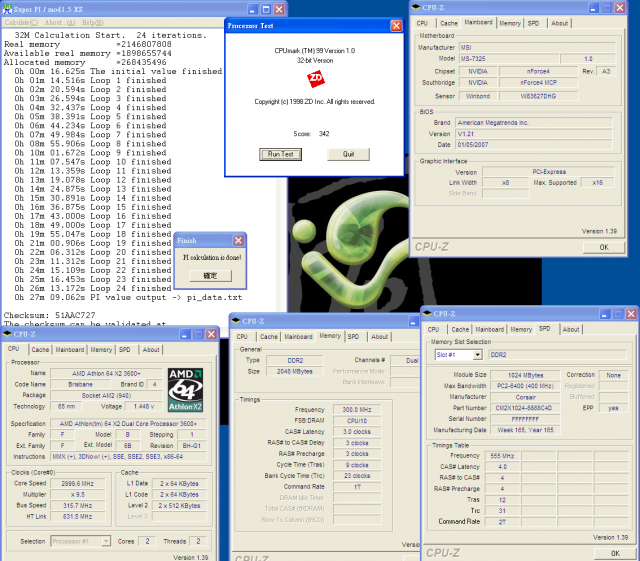
Task: Open SPD tab in Memory window
Action: pyautogui.click(x=353, y=336)
